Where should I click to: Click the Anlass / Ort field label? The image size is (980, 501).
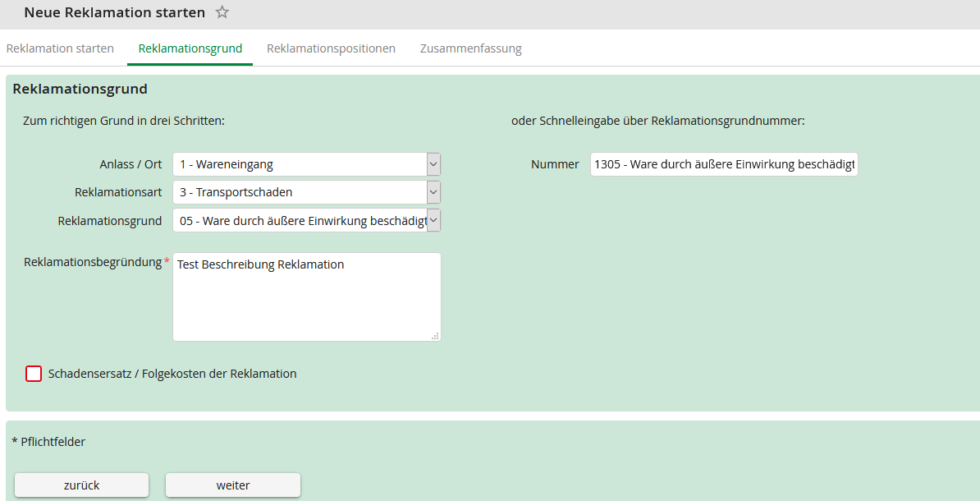point(131,164)
